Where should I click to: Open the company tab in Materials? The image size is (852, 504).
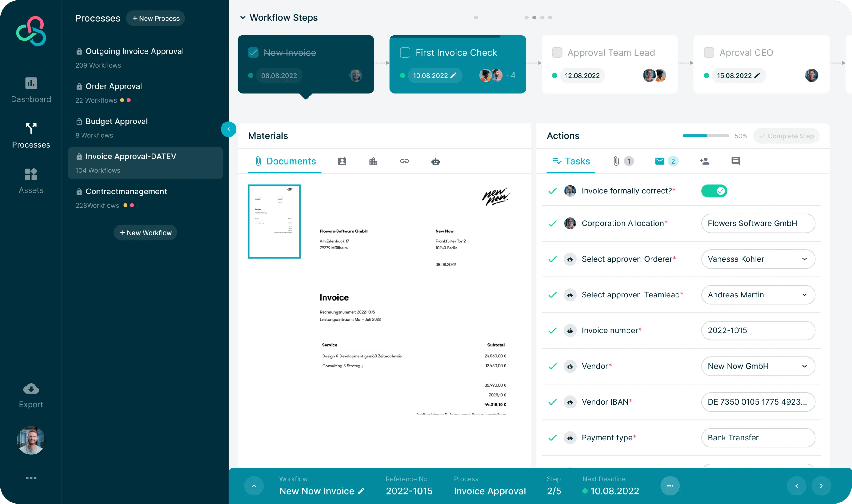(373, 161)
